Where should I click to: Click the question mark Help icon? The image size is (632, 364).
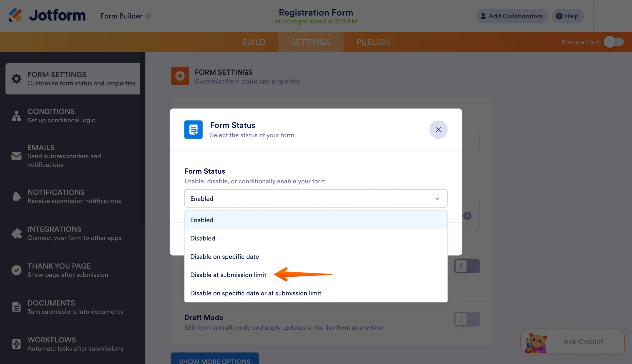pos(559,16)
